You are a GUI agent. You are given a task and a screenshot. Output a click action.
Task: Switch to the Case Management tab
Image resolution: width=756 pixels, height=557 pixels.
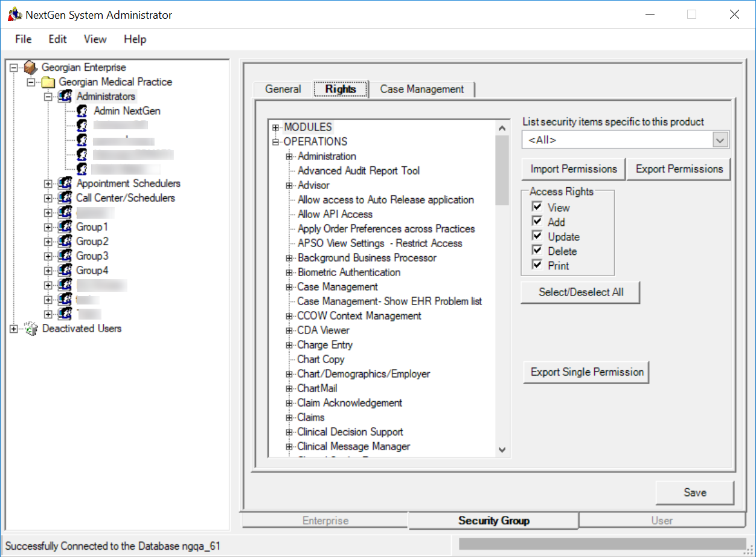tap(422, 89)
